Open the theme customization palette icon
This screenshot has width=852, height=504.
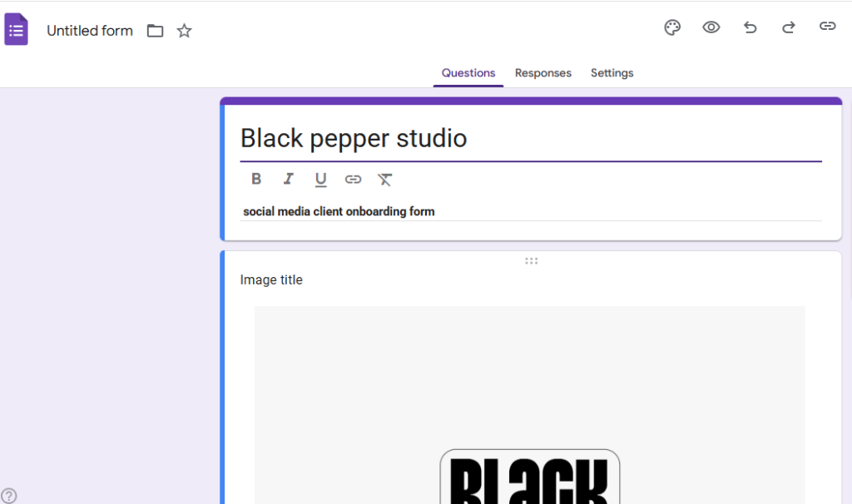pyautogui.click(x=672, y=27)
